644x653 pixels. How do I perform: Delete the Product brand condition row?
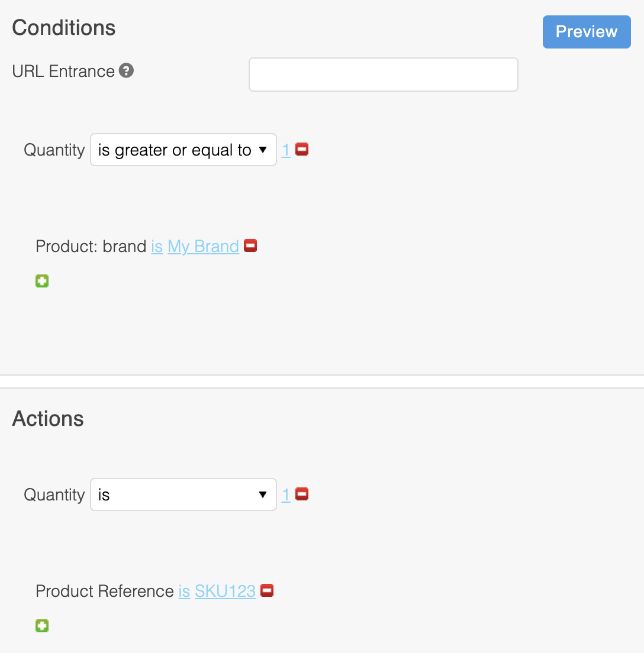[250, 245]
